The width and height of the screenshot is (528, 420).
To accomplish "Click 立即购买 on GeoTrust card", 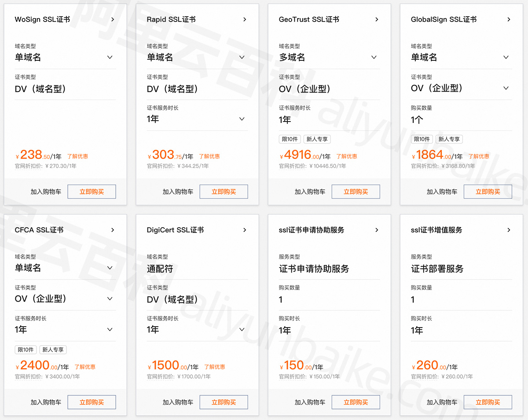I will pyautogui.click(x=356, y=192).
